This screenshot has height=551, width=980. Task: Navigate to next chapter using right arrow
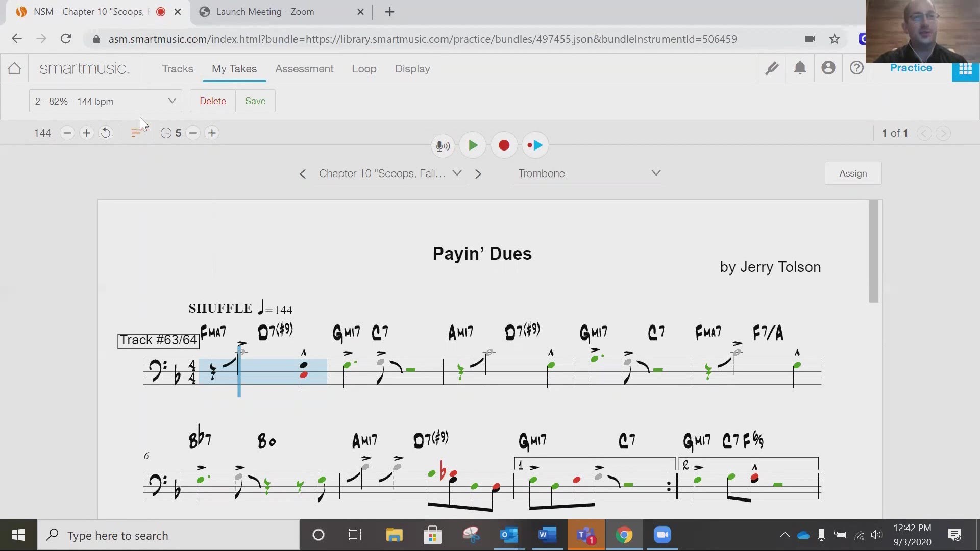tap(479, 173)
